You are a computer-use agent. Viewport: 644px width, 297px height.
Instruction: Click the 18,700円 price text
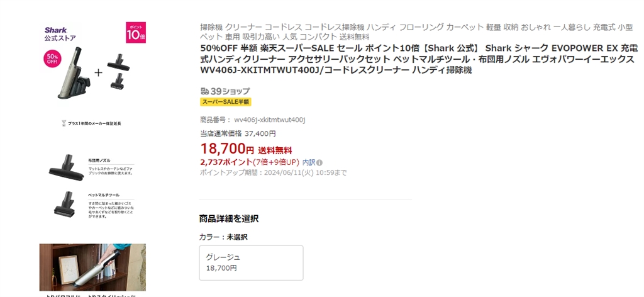pos(227,148)
